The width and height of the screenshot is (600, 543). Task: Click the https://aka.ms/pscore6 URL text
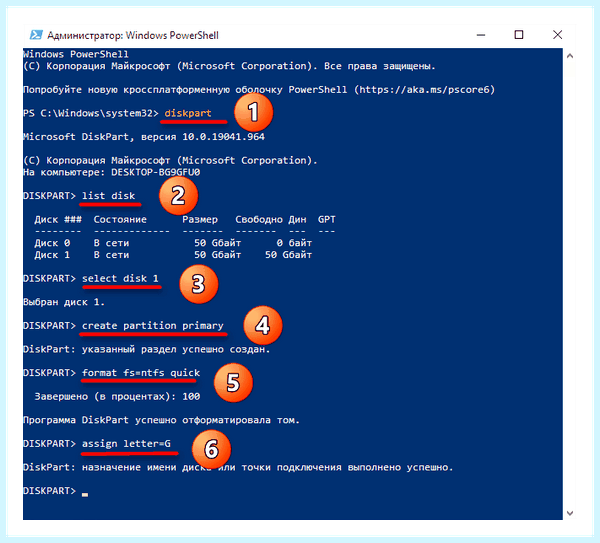tap(424, 90)
